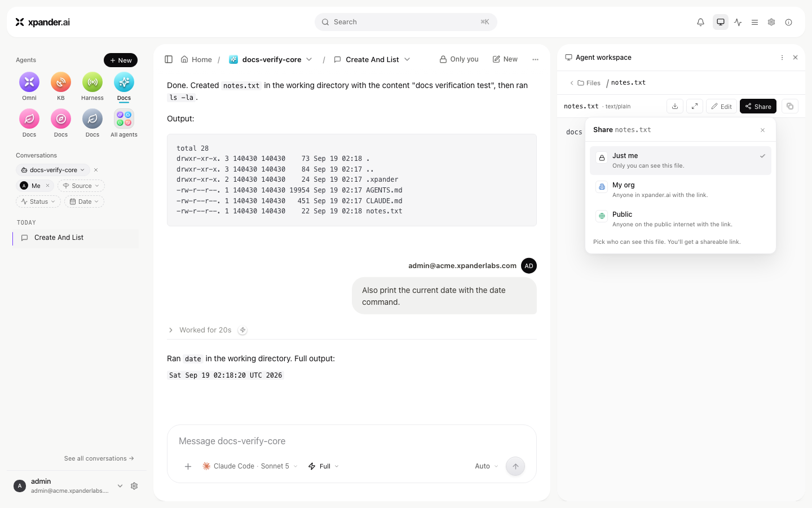Image resolution: width=812 pixels, height=508 pixels.
Task: Clear the docs-verify-core conversation filter
Action: click(x=96, y=170)
